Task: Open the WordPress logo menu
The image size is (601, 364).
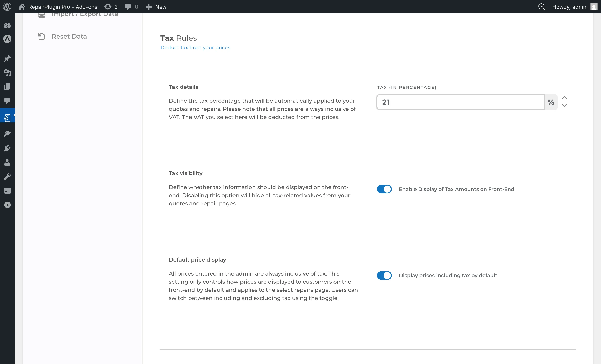Action: click(x=7, y=7)
